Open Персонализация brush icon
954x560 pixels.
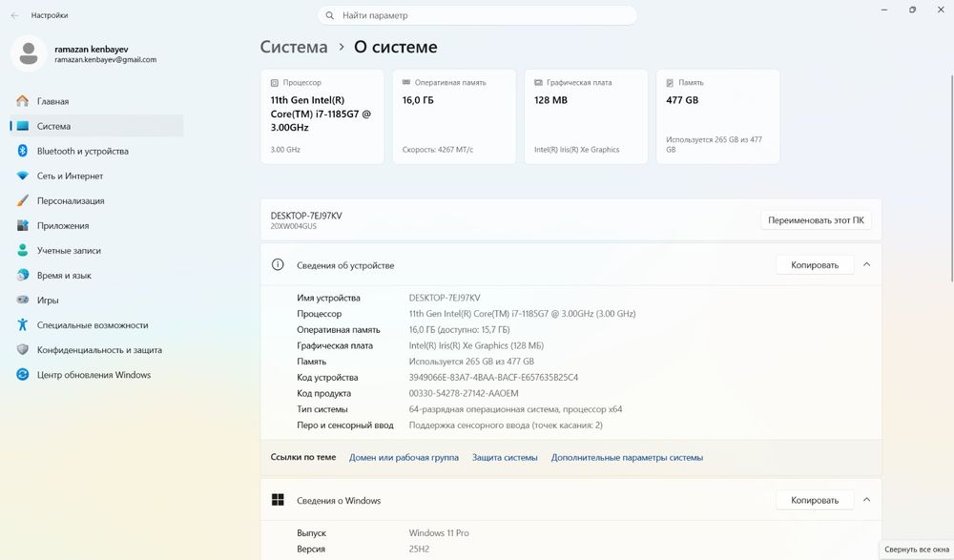click(23, 200)
